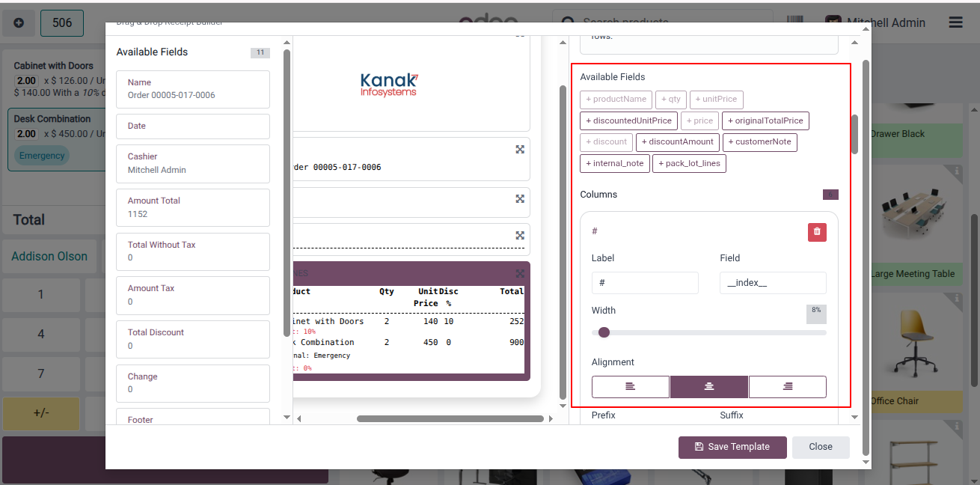The image size is (980, 485).
Task: Delete the # column with trash icon
Action: (x=817, y=232)
